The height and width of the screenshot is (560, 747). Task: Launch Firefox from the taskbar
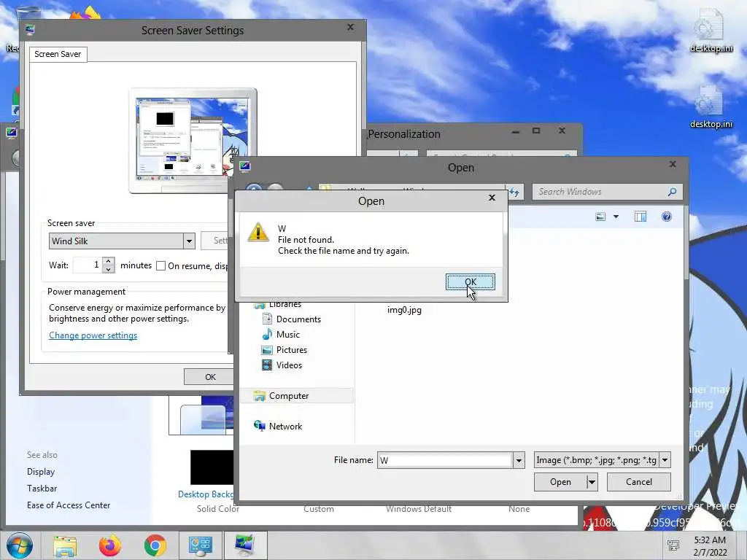[110, 545]
